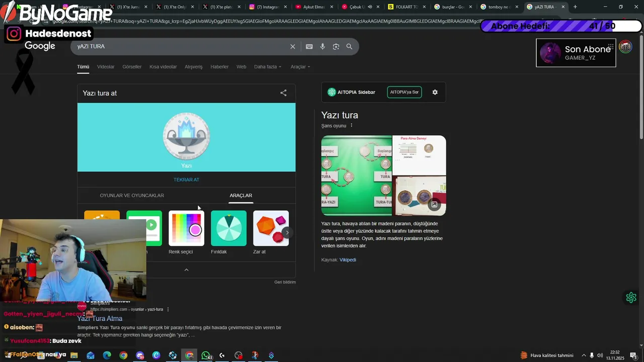Viewport: 644px width, 362px height.
Task: Expand the Daha fazla dropdown
Action: (x=268, y=67)
